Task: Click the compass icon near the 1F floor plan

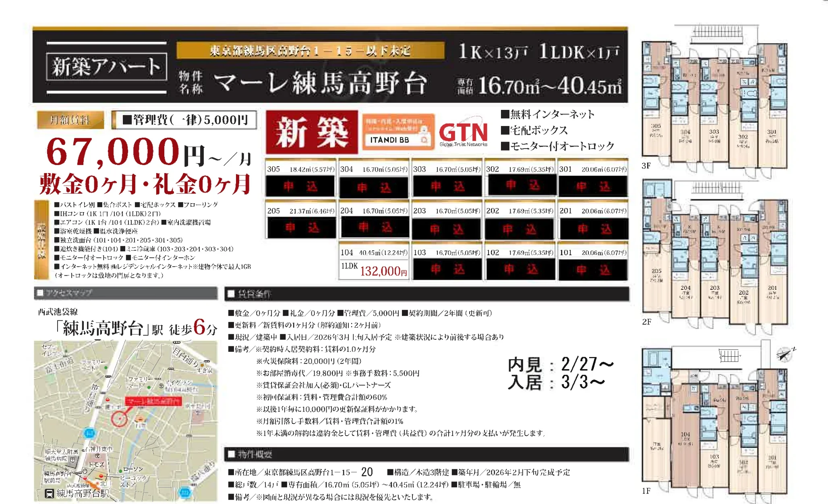Action: [x=784, y=354]
